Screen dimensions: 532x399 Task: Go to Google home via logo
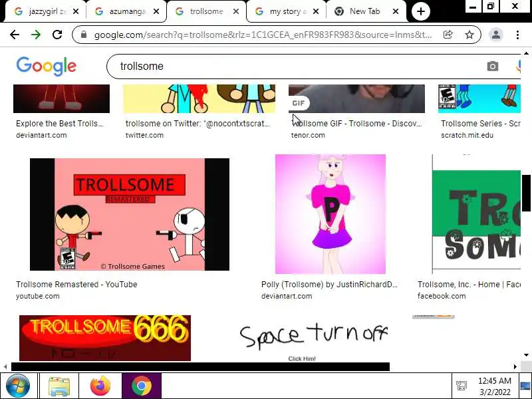(x=46, y=66)
